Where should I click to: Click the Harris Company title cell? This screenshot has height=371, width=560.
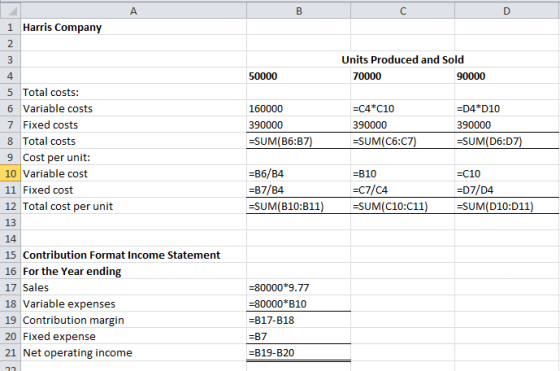[x=134, y=27]
